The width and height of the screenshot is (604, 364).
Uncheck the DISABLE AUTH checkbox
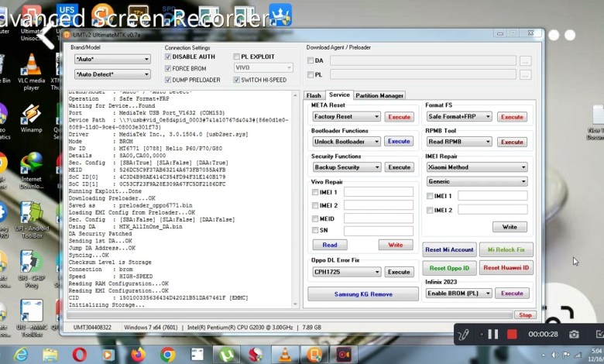pyautogui.click(x=168, y=57)
